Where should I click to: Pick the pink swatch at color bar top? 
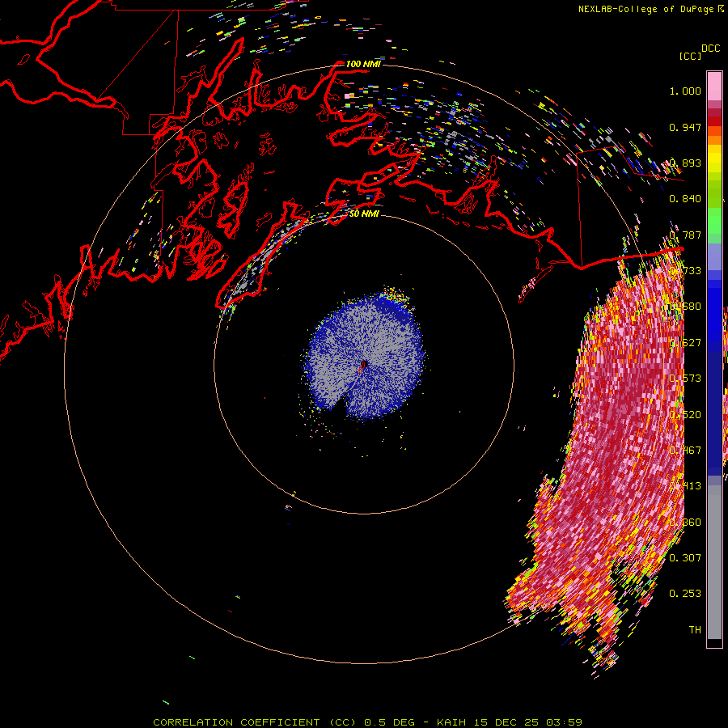point(714,87)
